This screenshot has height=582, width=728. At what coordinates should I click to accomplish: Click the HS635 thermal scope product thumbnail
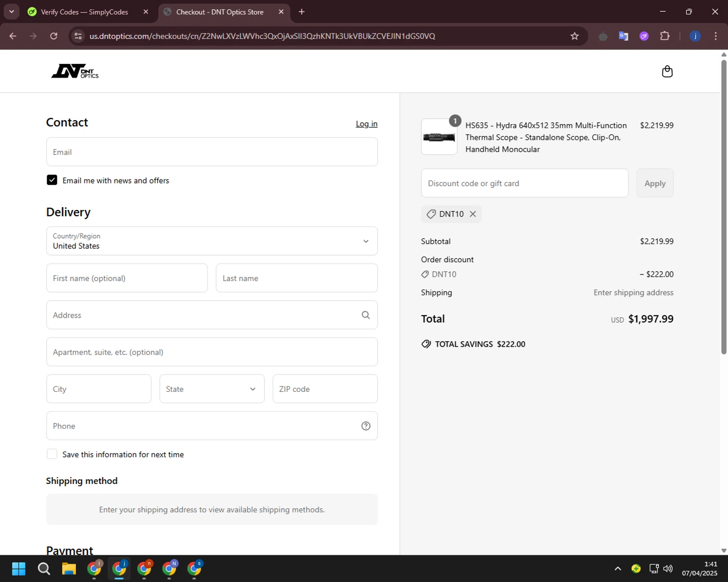coord(439,137)
